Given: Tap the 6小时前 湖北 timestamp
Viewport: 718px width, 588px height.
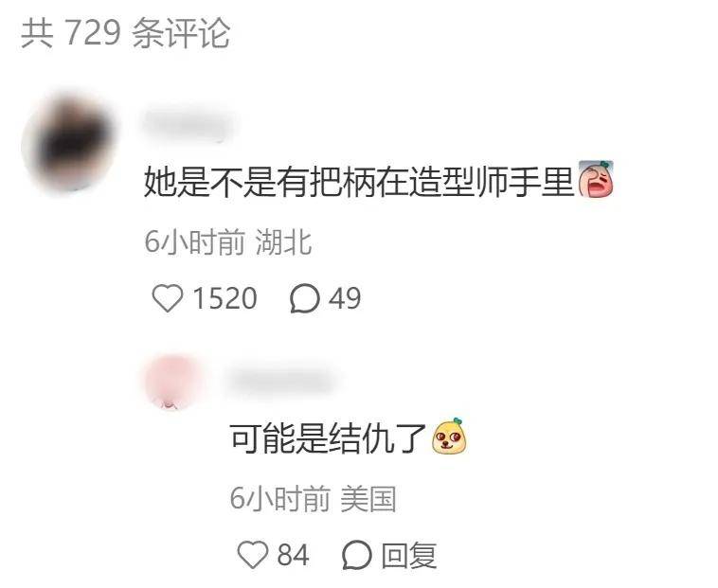Looking at the screenshot, I should point(228,241).
